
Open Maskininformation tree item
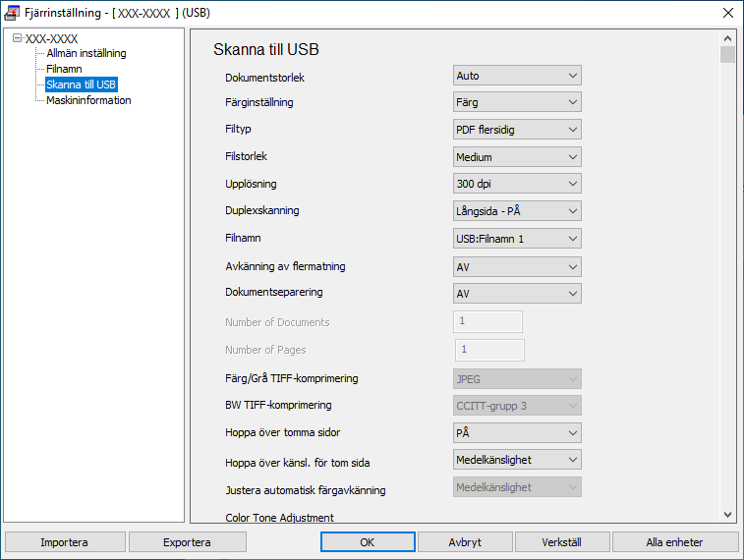pyautogui.click(x=88, y=100)
